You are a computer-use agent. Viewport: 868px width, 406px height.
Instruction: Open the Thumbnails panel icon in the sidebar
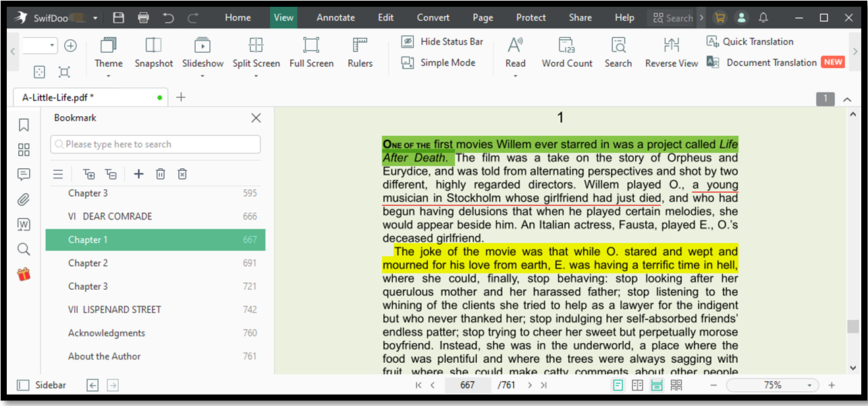pyautogui.click(x=24, y=150)
